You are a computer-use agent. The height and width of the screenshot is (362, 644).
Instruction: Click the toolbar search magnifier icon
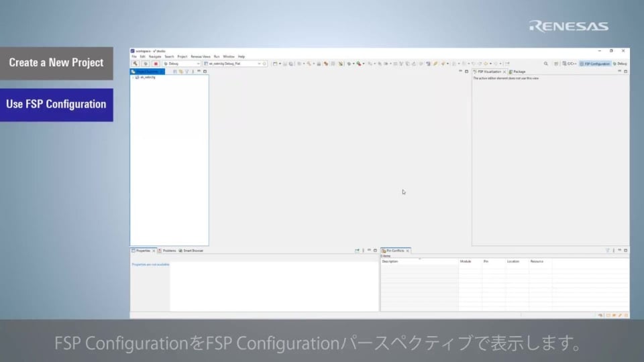pos(546,64)
